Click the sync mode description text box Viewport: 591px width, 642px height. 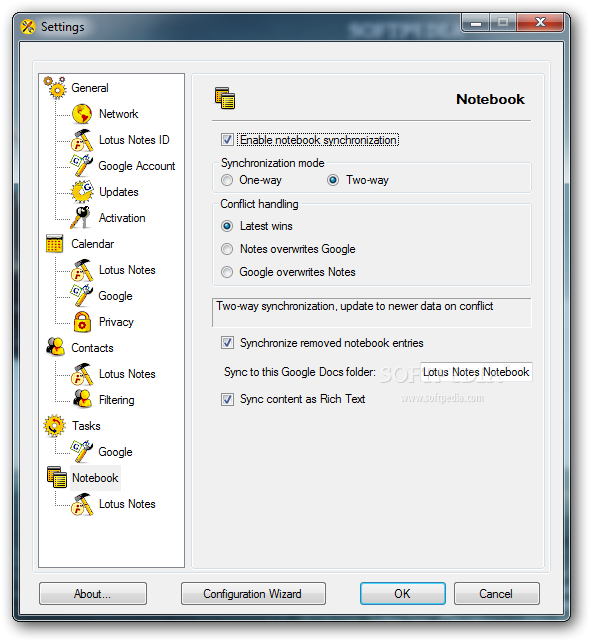click(371, 313)
